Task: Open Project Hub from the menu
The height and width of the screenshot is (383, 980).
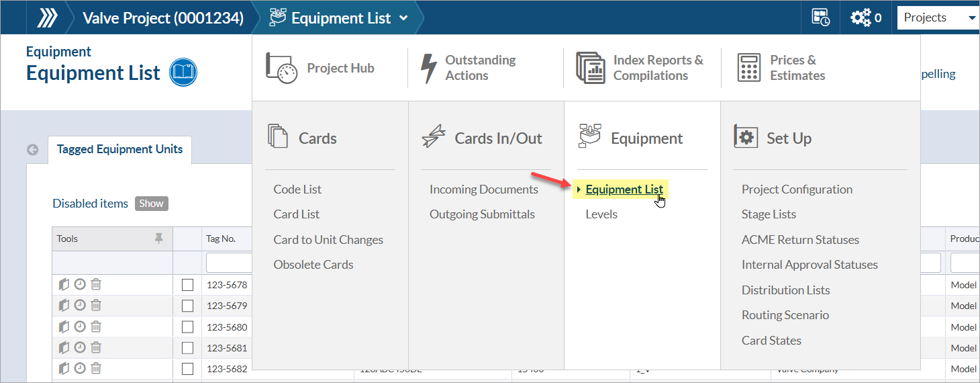Action: (x=321, y=68)
